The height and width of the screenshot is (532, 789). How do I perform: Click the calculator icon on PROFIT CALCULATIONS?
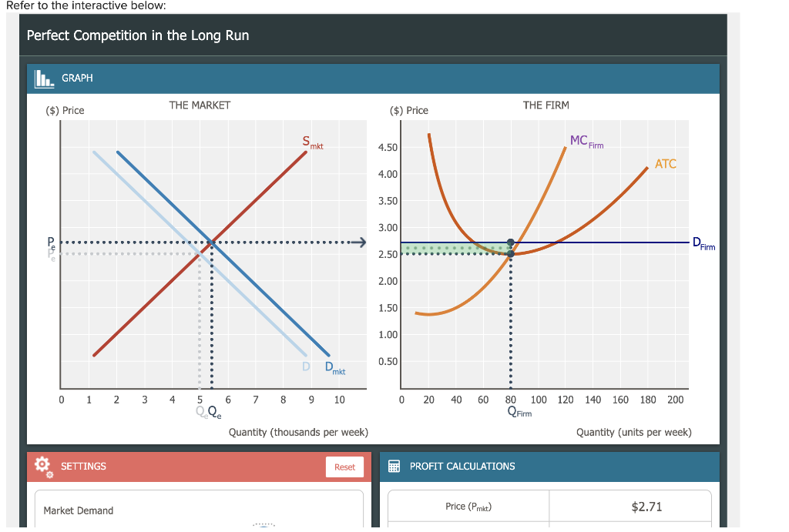point(394,466)
